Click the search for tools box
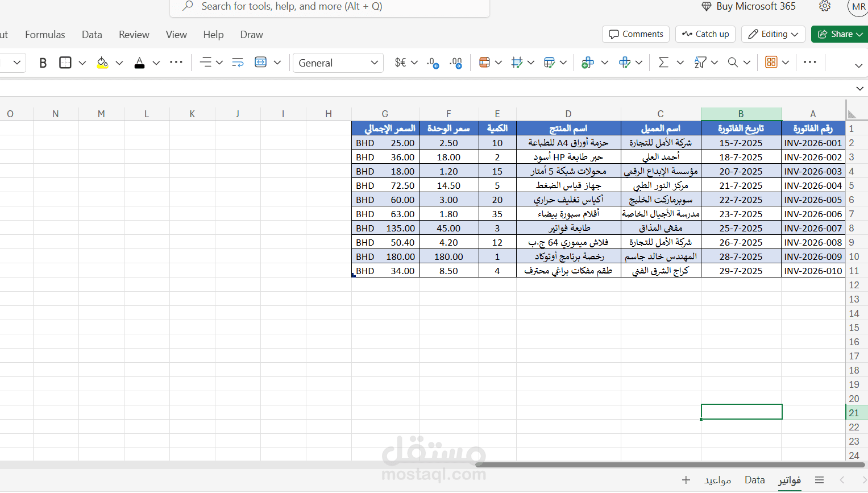This screenshot has width=868, height=493. (330, 7)
